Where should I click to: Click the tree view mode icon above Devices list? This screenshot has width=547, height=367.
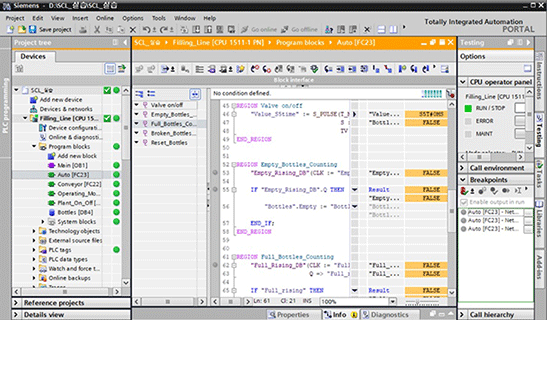(x=110, y=69)
